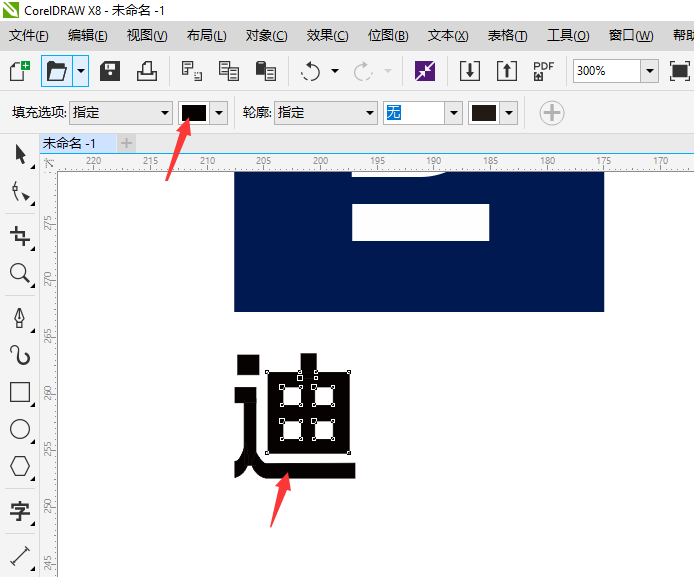This screenshot has width=694, height=577.
Task: Expand the fill color picker arrow
Action: click(219, 112)
